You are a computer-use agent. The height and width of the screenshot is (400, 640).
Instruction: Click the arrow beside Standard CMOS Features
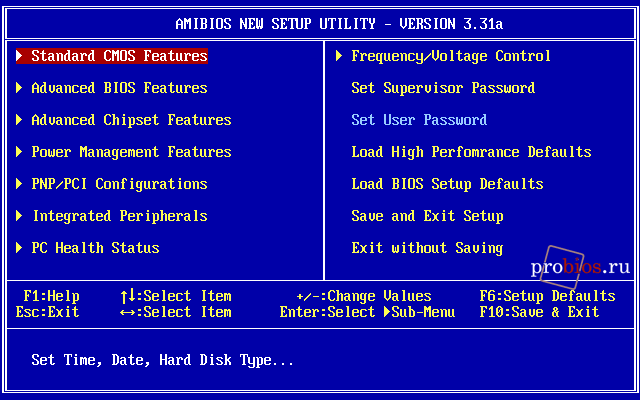pos(19,56)
